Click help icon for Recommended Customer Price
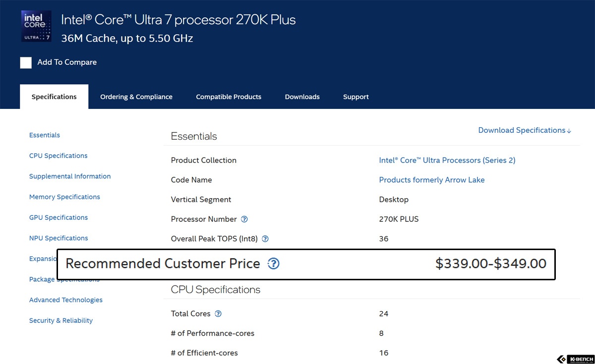The width and height of the screenshot is (595, 364). [273, 264]
